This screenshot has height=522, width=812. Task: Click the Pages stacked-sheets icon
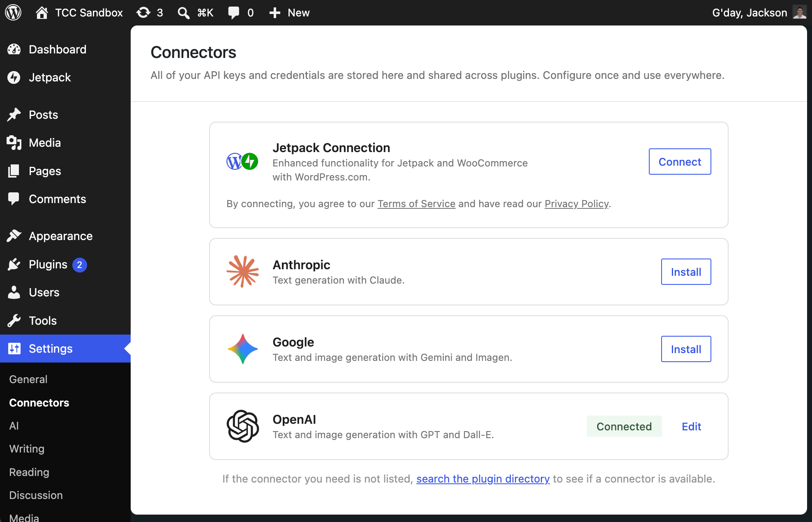click(x=14, y=171)
